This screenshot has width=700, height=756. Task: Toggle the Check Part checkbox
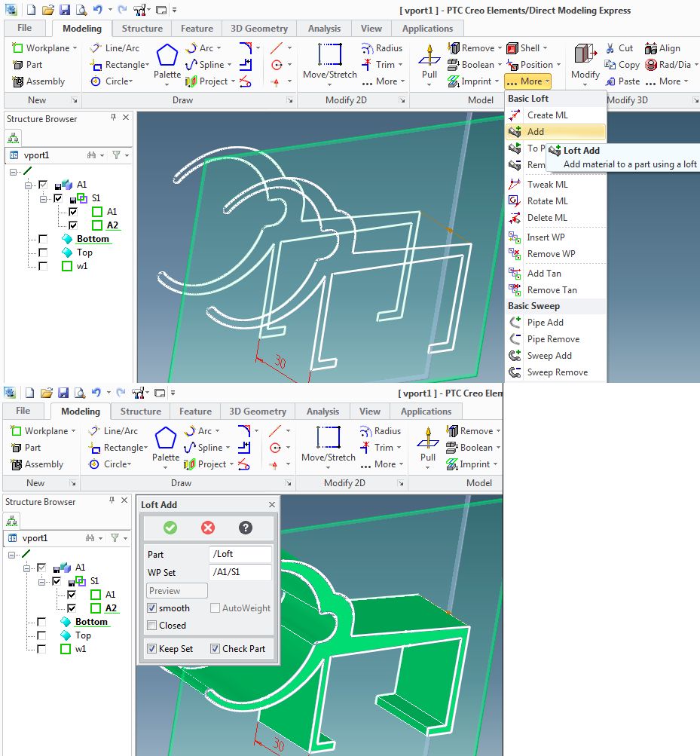(215, 648)
